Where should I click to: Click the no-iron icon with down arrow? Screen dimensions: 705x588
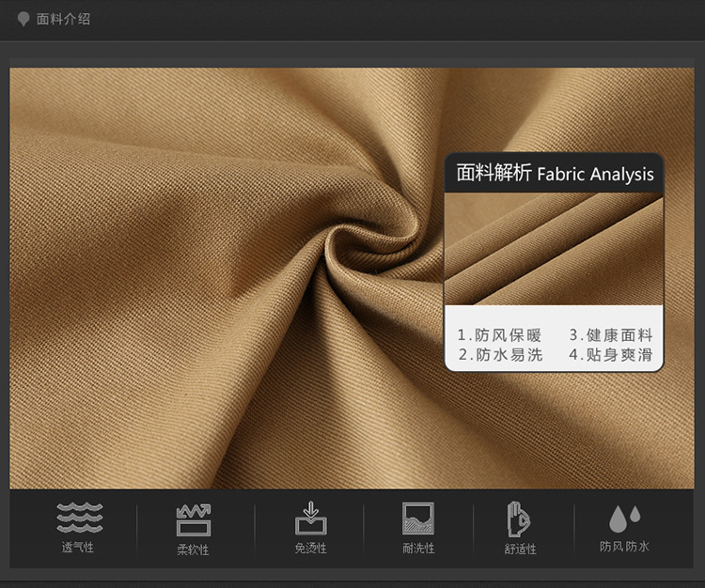pos(309,518)
